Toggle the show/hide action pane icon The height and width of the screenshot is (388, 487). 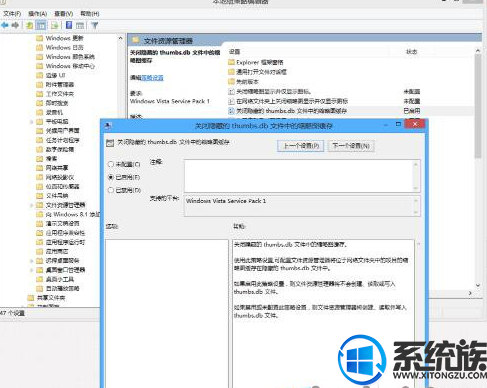click(80, 25)
